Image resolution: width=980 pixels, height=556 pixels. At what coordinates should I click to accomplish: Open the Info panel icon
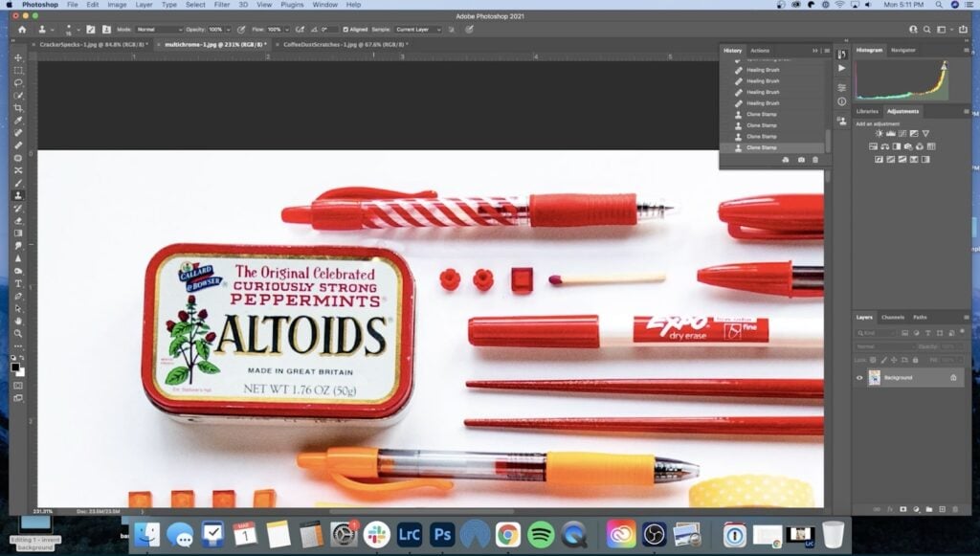click(842, 101)
